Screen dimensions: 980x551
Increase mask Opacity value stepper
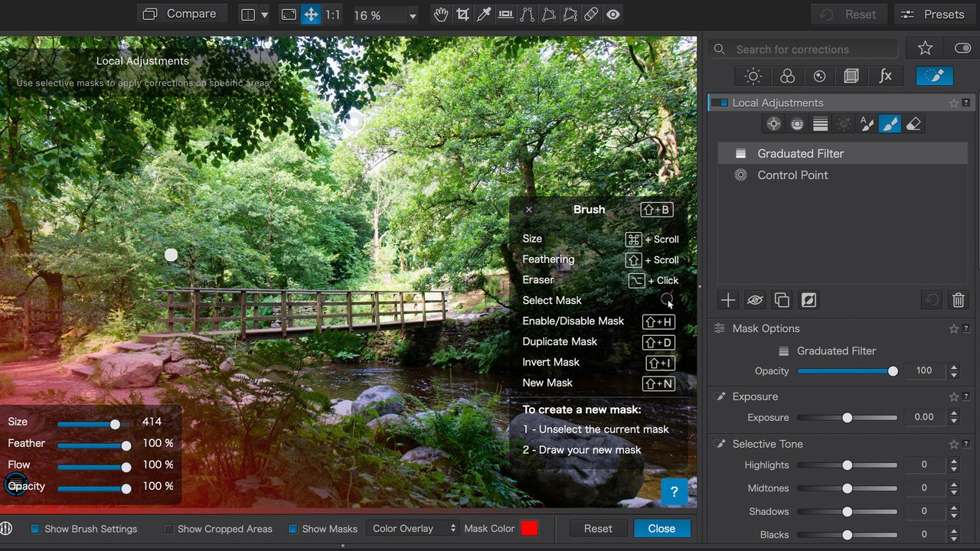pos(954,367)
